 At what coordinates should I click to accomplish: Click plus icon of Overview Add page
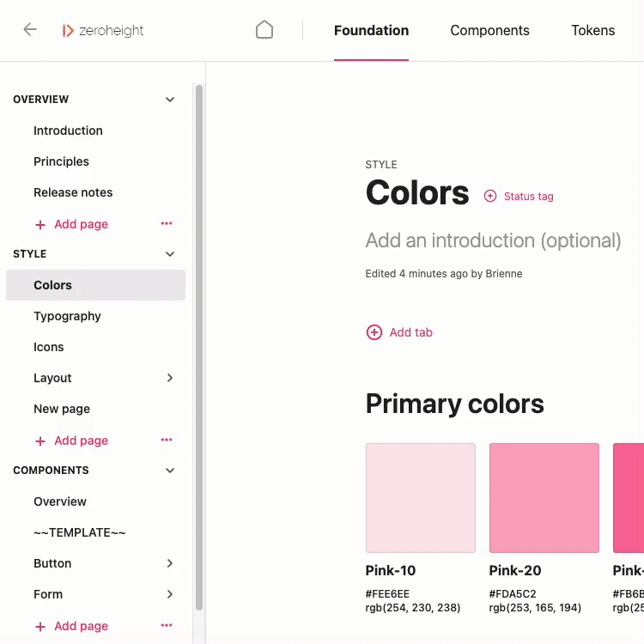40,225
